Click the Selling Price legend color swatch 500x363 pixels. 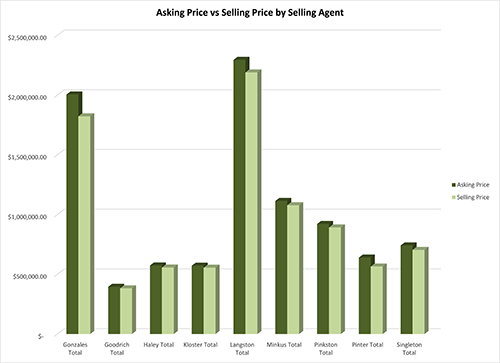454,197
